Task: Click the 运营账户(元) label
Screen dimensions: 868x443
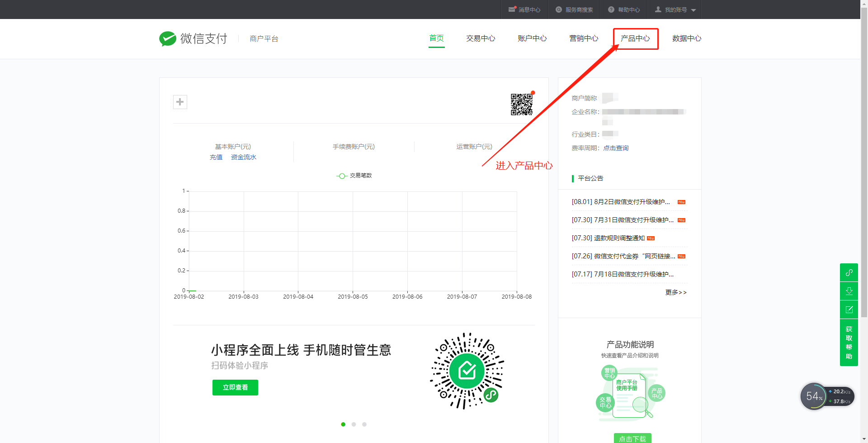Action: pyautogui.click(x=474, y=147)
